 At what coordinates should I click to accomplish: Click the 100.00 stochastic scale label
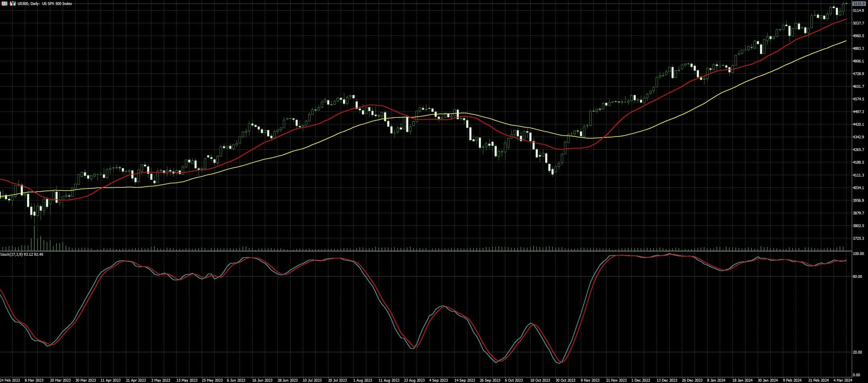(858, 254)
